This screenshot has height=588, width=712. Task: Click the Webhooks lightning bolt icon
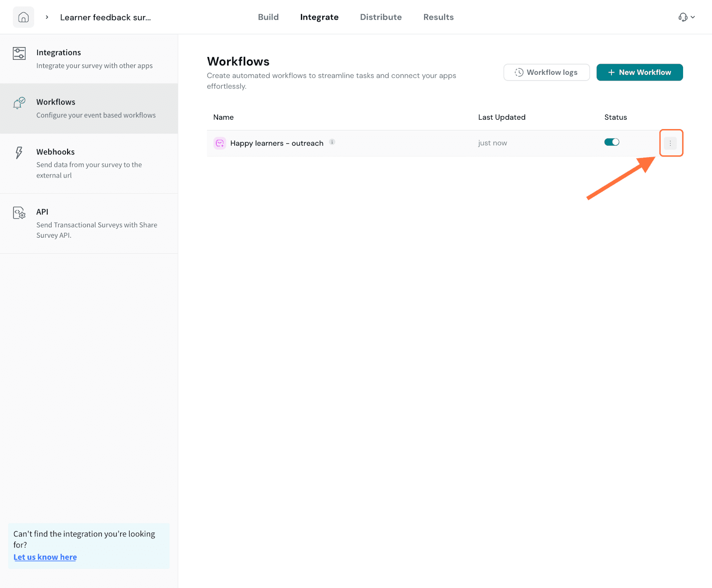tap(19, 153)
